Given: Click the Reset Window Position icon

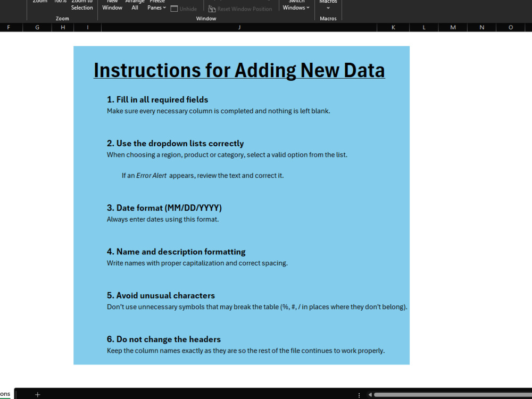Looking at the screenshot, I should [x=212, y=9].
